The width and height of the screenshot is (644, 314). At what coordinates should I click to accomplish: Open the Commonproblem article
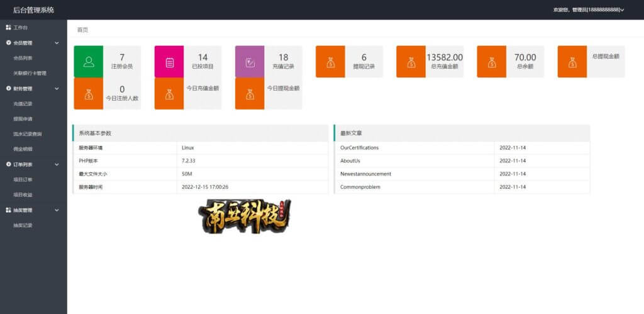point(360,187)
